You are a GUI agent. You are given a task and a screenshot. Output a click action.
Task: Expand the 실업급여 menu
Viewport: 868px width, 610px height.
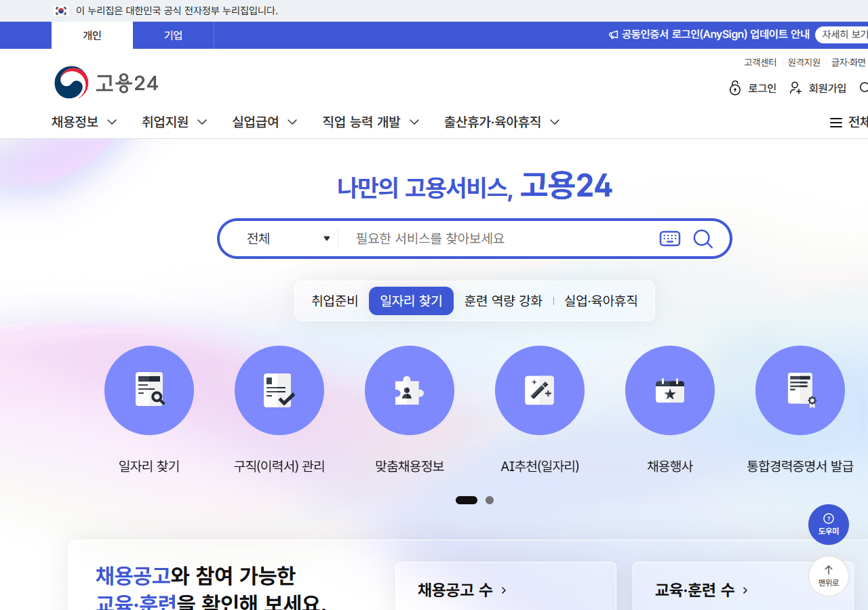[x=265, y=122]
